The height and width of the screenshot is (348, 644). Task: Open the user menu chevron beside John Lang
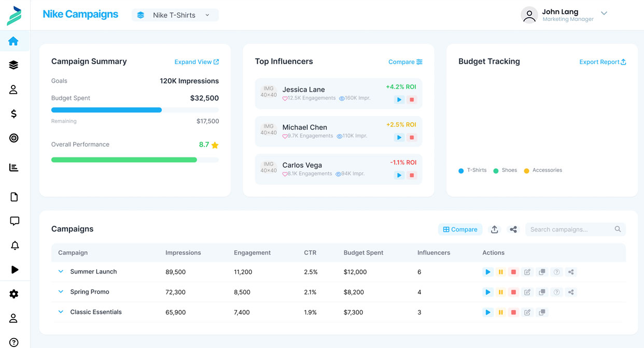pyautogui.click(x=604, y=13)
